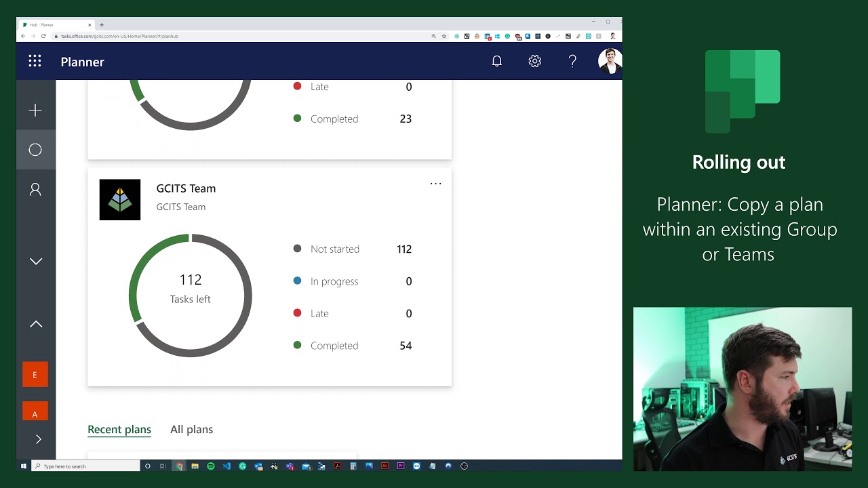Switch to Chrome in the taskbar
Viewport: 868px width, 488px height.
[179, 466]
